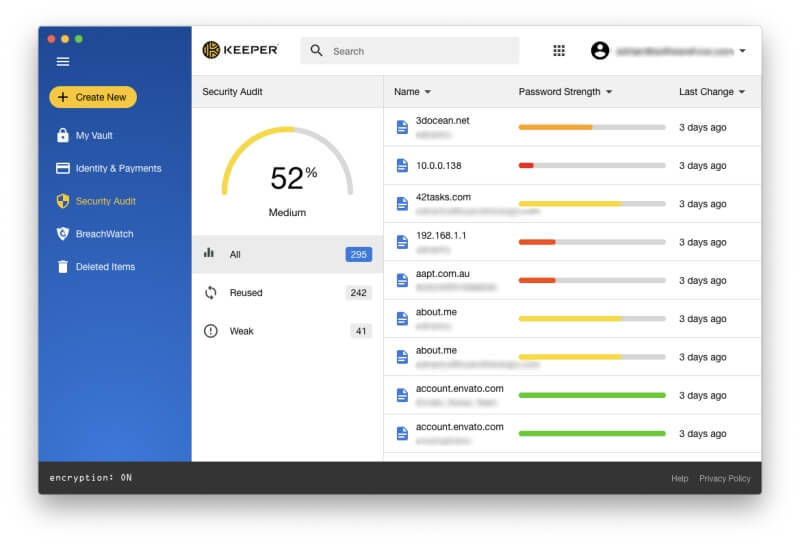The width and height of the screenshot is (800, 545).
Task: Click the account avatar icon
Action: point(600,51)
